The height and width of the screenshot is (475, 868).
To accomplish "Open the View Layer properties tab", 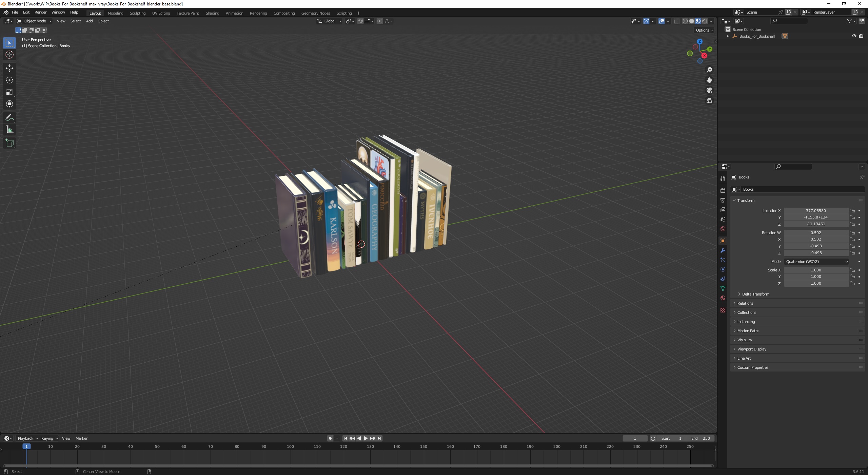I will point(723,209).
